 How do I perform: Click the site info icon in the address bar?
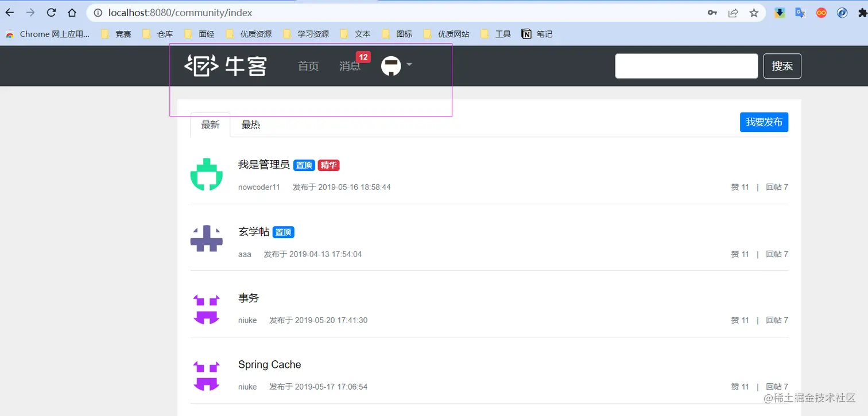point(98,13)
